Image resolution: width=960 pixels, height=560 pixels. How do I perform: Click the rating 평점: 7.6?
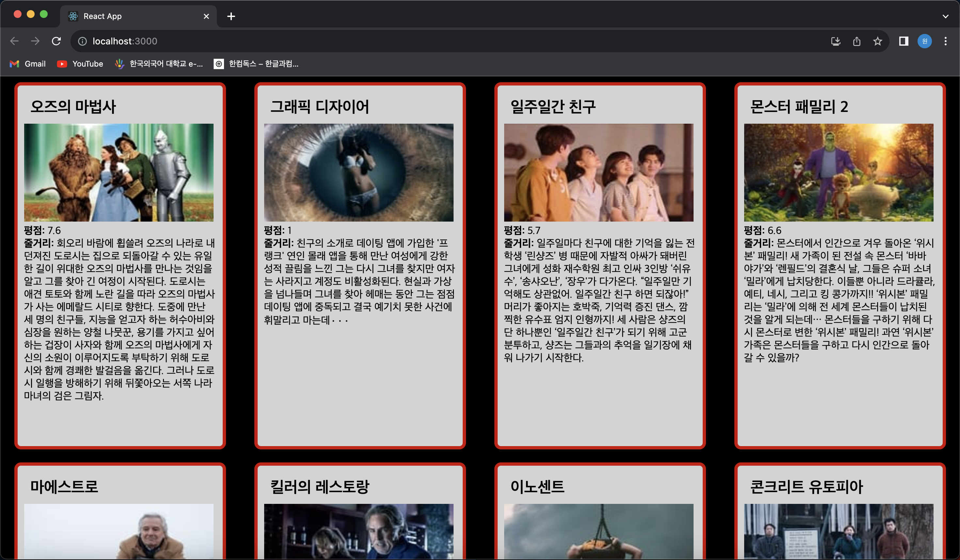[x=42, y=230]
